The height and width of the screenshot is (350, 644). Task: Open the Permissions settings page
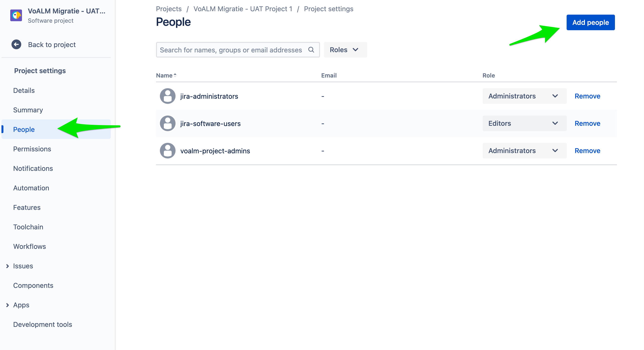[32, 149]
